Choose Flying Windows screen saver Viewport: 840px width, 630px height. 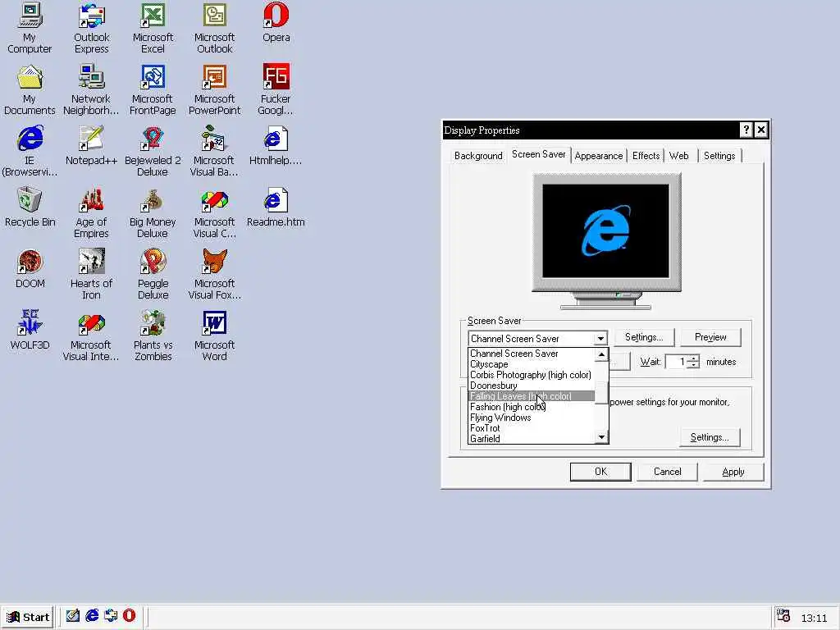tap(531, 418)
